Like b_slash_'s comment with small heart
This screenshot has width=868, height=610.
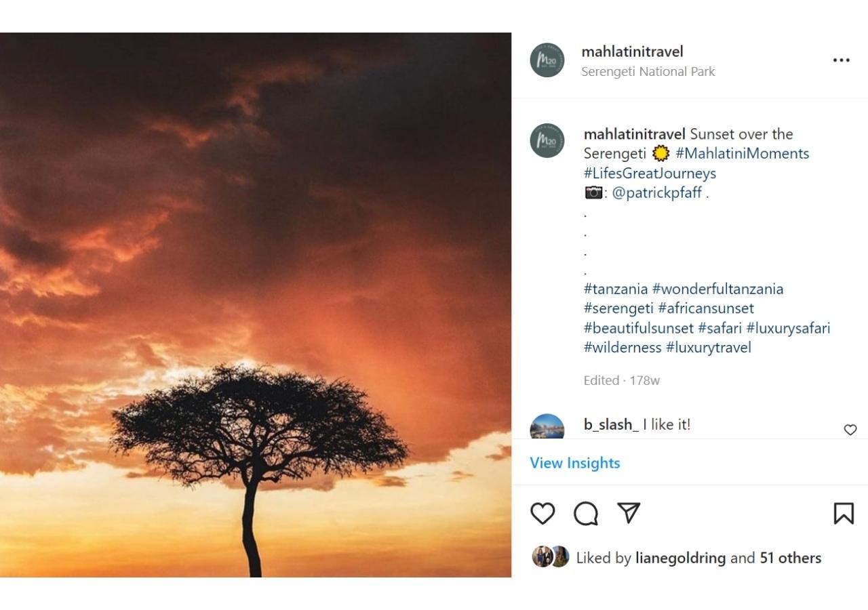click(x=850, y=430)
